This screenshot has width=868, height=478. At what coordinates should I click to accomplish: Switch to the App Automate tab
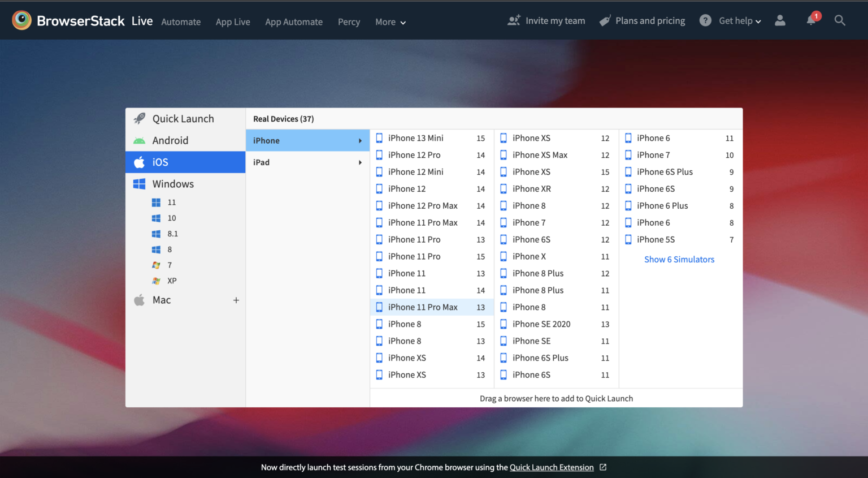coord(294,22)
